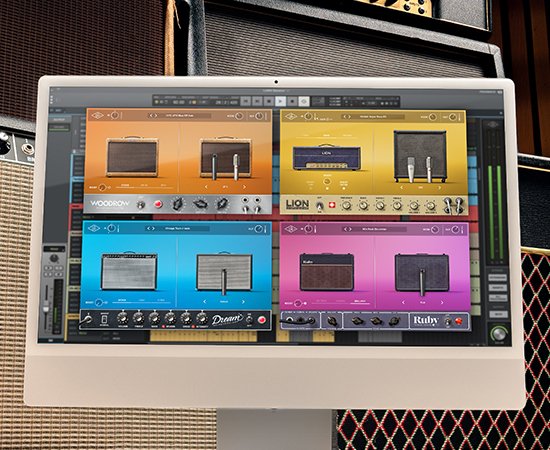Click the tempo value 92.00
The image size is (550, 450).
point(179,102)
